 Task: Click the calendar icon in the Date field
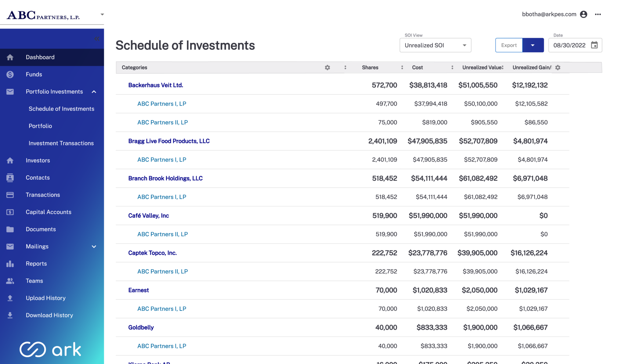(594, 45)
